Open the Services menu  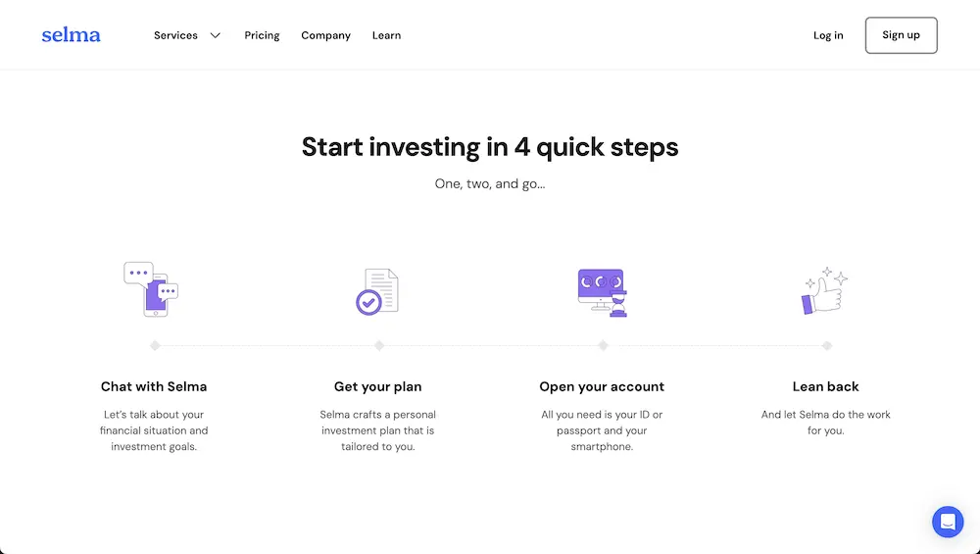[176, 35]
